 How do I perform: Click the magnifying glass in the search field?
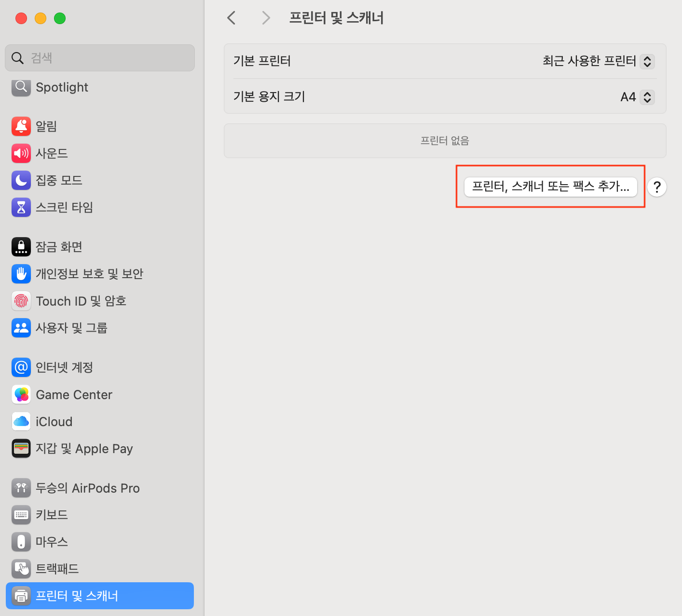(x=17, y=58)
